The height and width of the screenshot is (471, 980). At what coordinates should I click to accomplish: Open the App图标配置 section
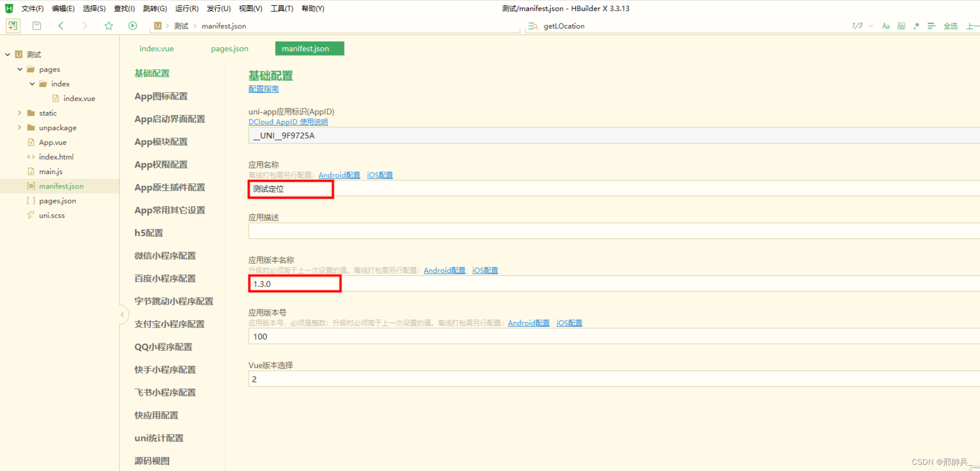click(161, 96)
